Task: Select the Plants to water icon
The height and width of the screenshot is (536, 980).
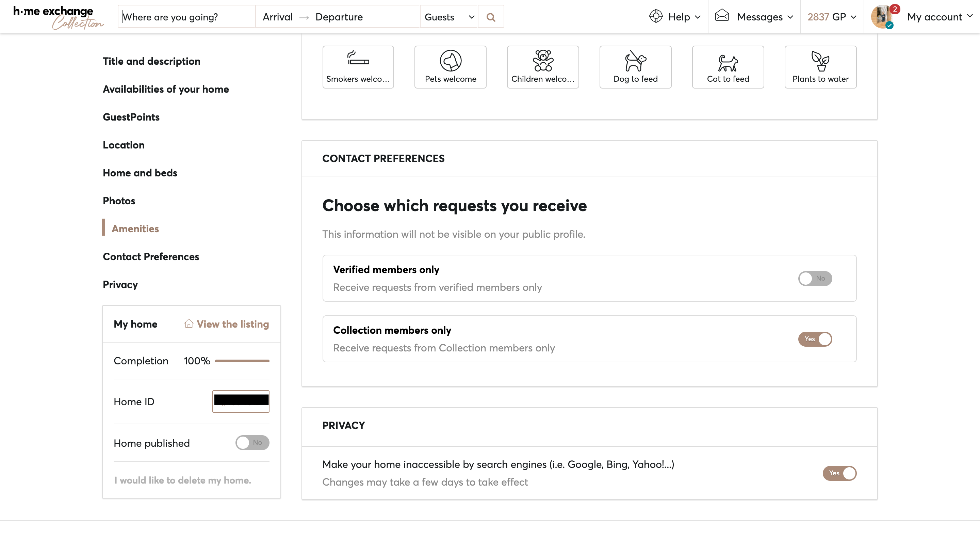Action: [820, 61]
